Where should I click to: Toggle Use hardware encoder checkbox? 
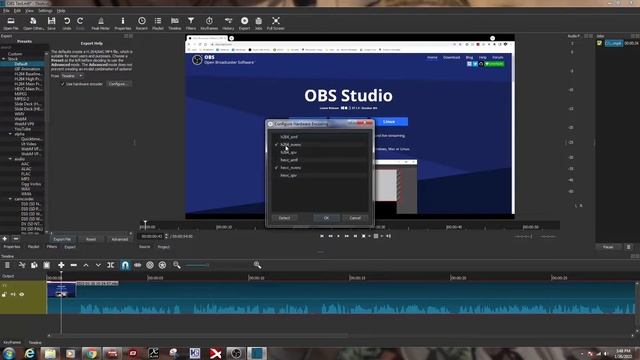click(63, 84)
